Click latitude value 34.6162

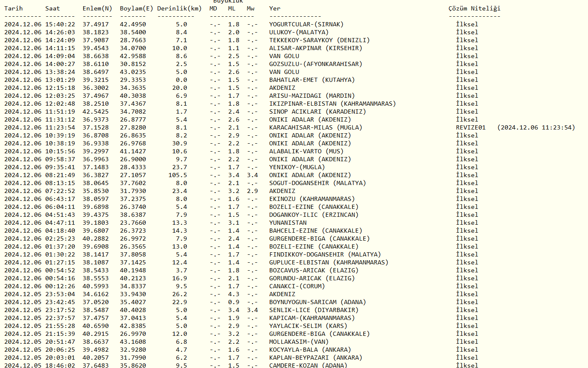click(95, 294)
